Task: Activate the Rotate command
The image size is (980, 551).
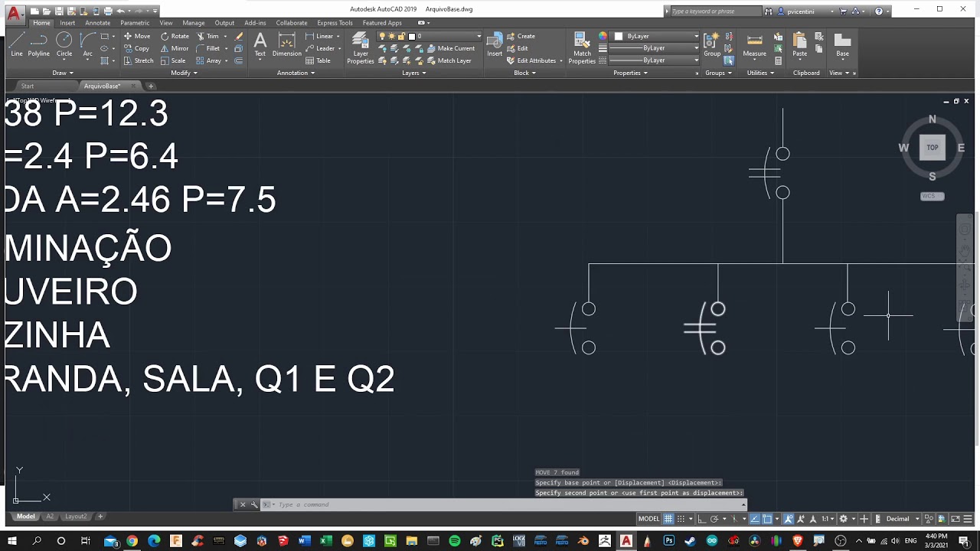Action: click(175, 36)
